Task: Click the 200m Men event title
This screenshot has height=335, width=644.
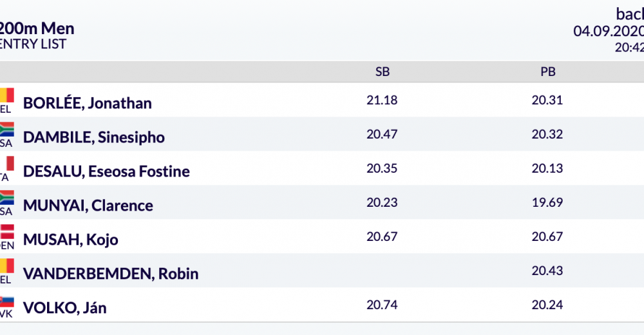Action: pos(37,28)
